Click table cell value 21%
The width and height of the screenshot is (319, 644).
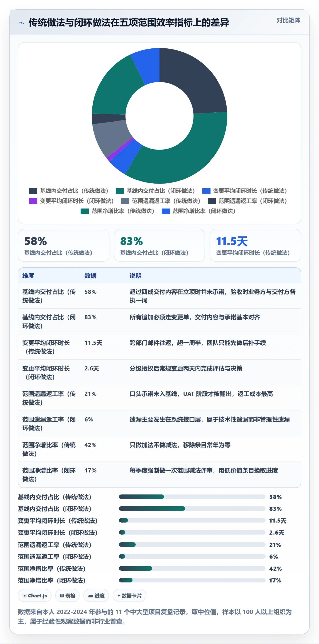[x=90, y=394]
